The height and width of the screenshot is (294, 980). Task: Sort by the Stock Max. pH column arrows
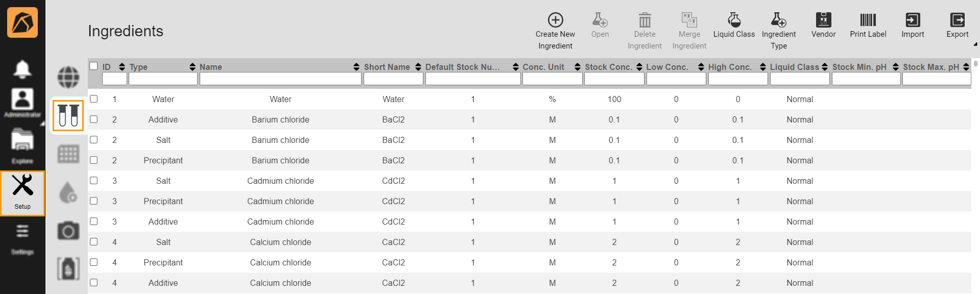[966, 67]
